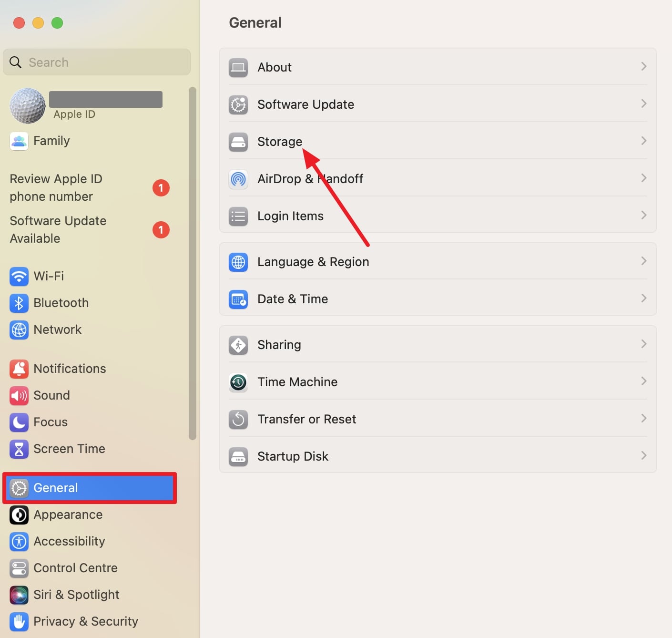Image resolution: width=672 pixels, height=638 pixels.
Task: Select General in the sidebar
Action: (x=90, y=488)
